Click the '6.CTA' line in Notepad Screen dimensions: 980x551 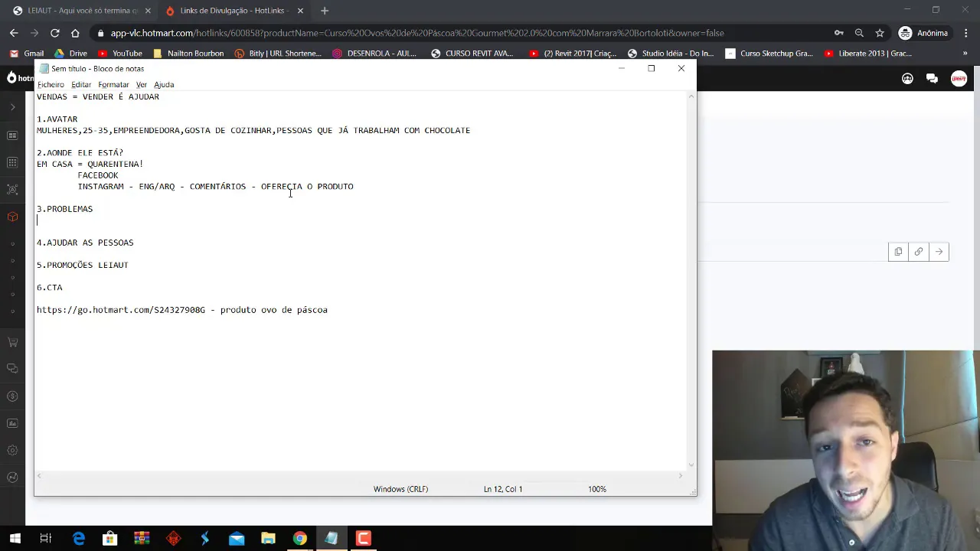point(50,288)
